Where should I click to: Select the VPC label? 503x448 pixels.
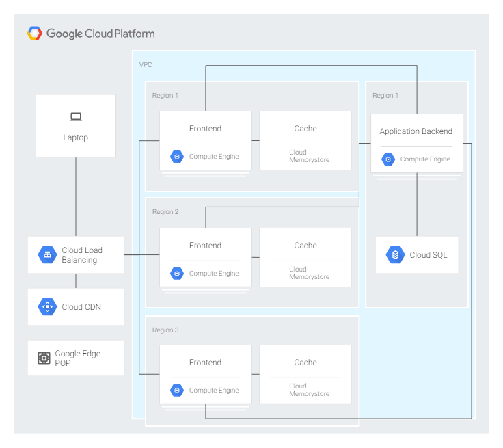point(146,64)
